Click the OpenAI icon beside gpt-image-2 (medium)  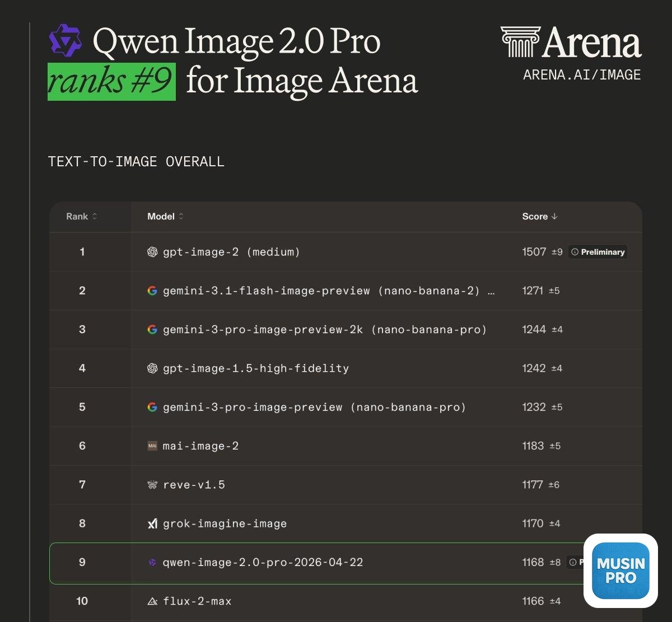(x=152, y=252)
